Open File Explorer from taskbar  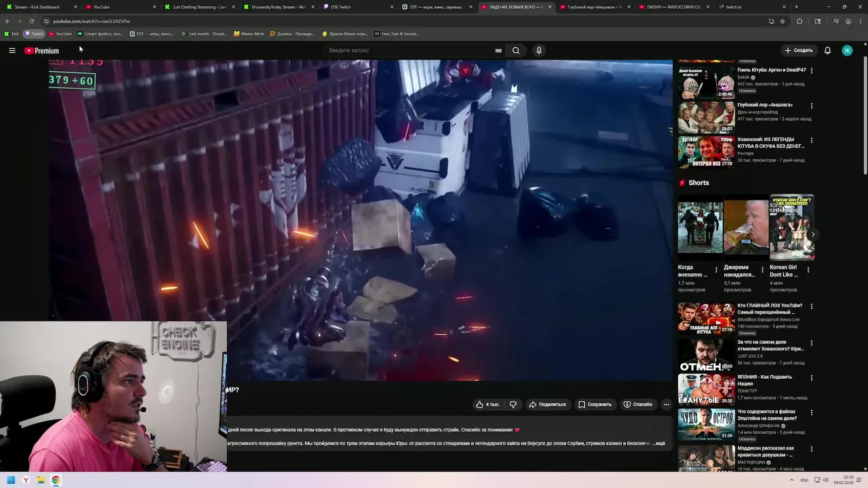point(41,481)
